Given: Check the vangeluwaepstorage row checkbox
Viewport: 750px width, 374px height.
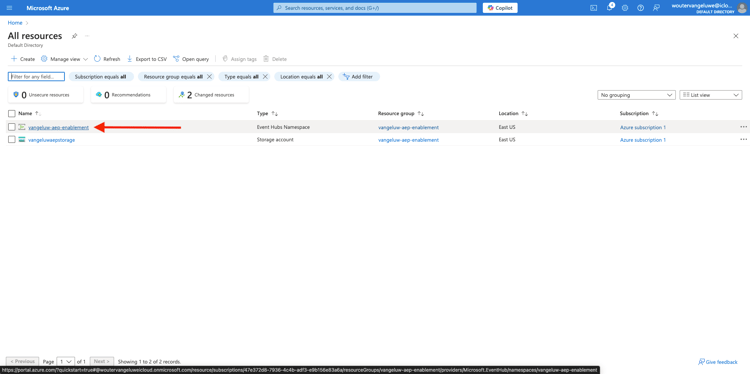Looking at the screenshot, I should coord(12,140).
